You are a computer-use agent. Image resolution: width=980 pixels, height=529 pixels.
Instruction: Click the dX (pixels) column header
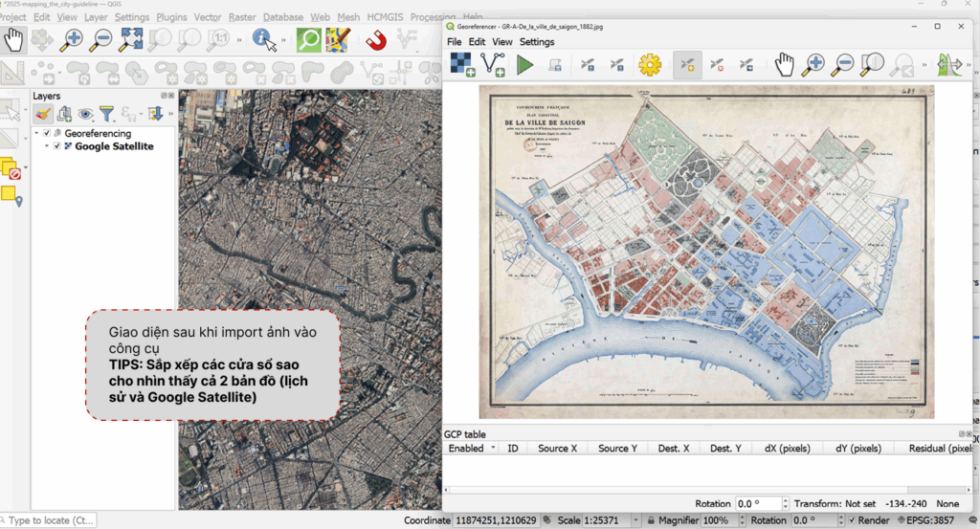pos(787,448)
